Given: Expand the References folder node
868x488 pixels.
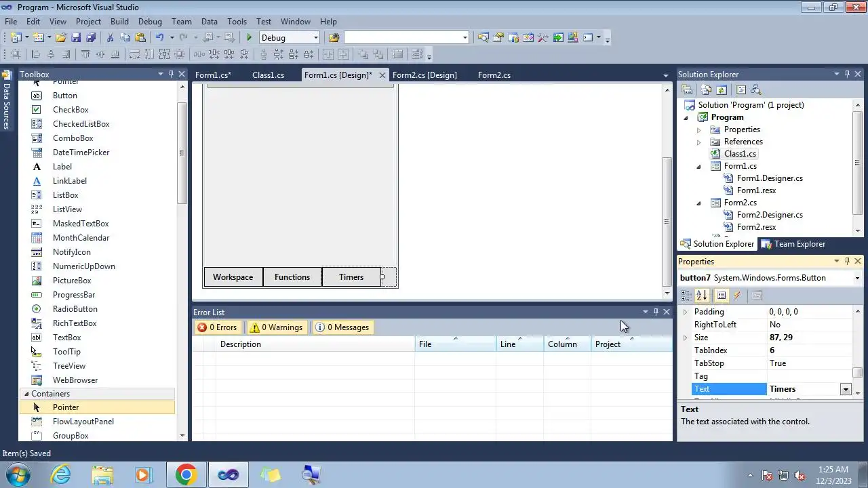Looking at the screenshot, I should [698, 142].
